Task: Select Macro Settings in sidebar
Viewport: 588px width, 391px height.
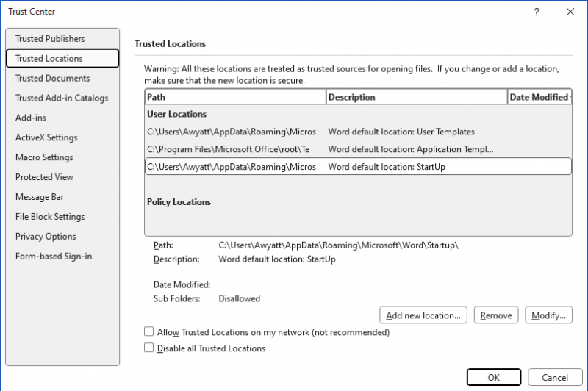Action: pos(44,158)
